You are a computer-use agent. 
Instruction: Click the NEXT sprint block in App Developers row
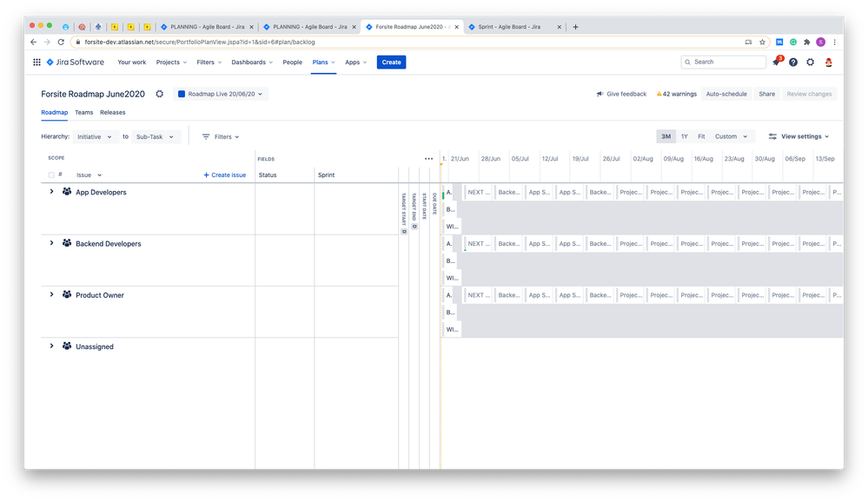478,193
